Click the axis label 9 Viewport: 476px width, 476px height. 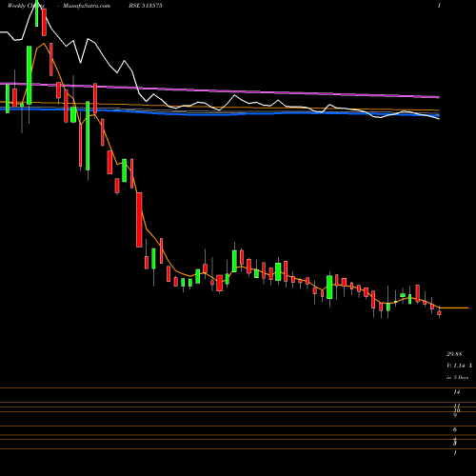[455, 415]
